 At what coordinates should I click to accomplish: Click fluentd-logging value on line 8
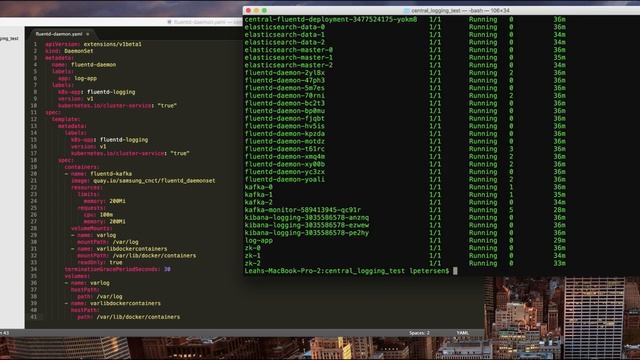coord(111,92)
